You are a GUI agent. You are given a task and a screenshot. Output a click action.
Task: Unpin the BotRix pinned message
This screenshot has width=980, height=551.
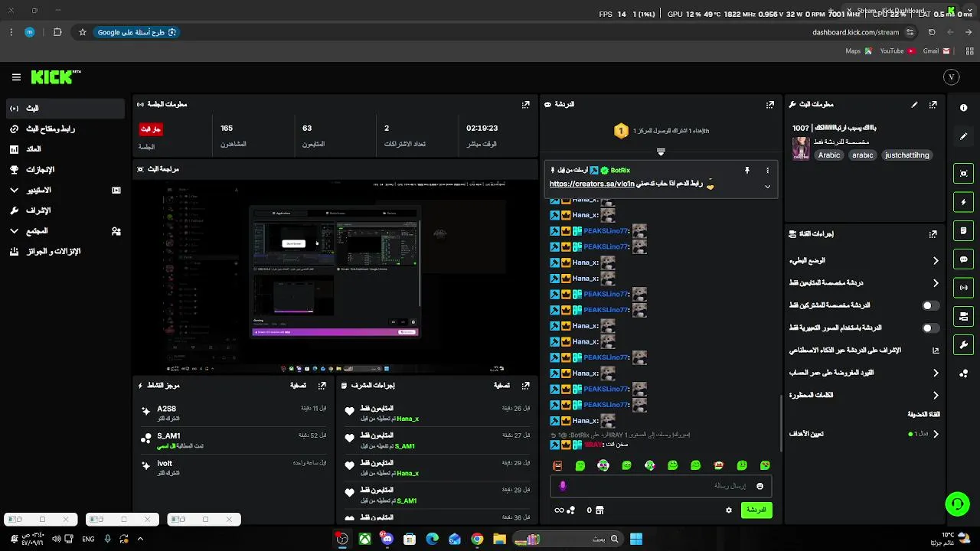[747, 171]
